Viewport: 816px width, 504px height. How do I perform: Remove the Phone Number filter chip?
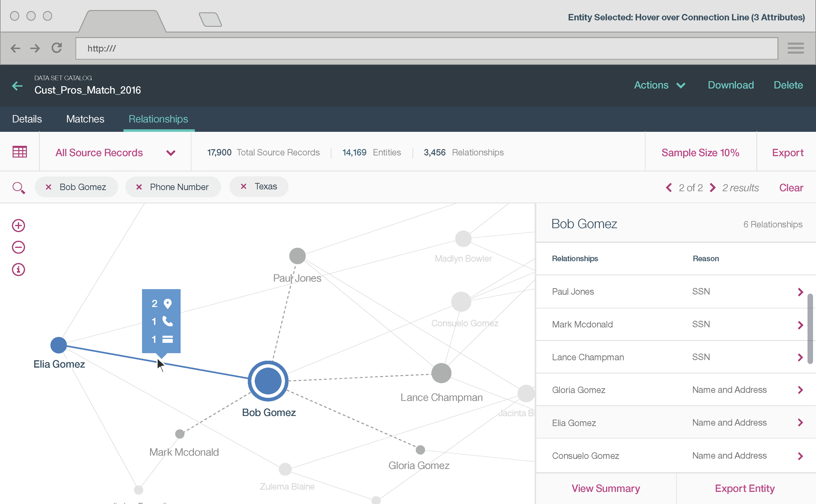pos(139,187)
